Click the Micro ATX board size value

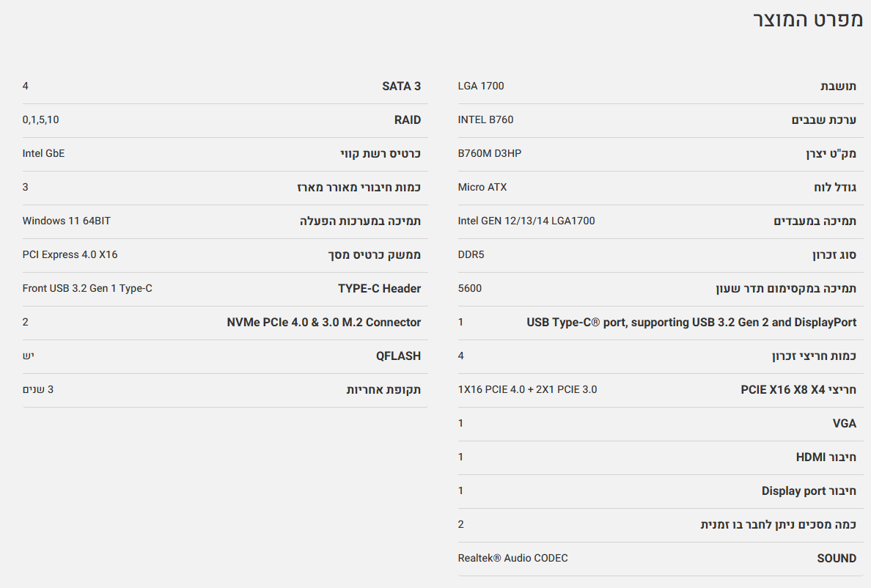pos(482,188)
